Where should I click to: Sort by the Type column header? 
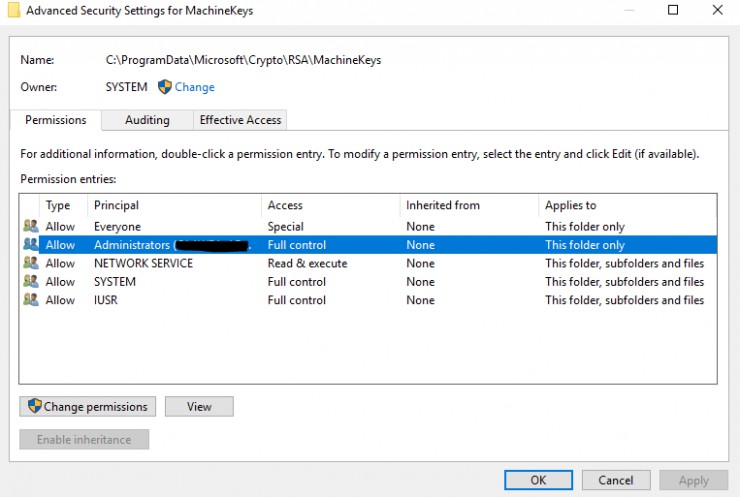pyautogui.click(x=63, y=205)
